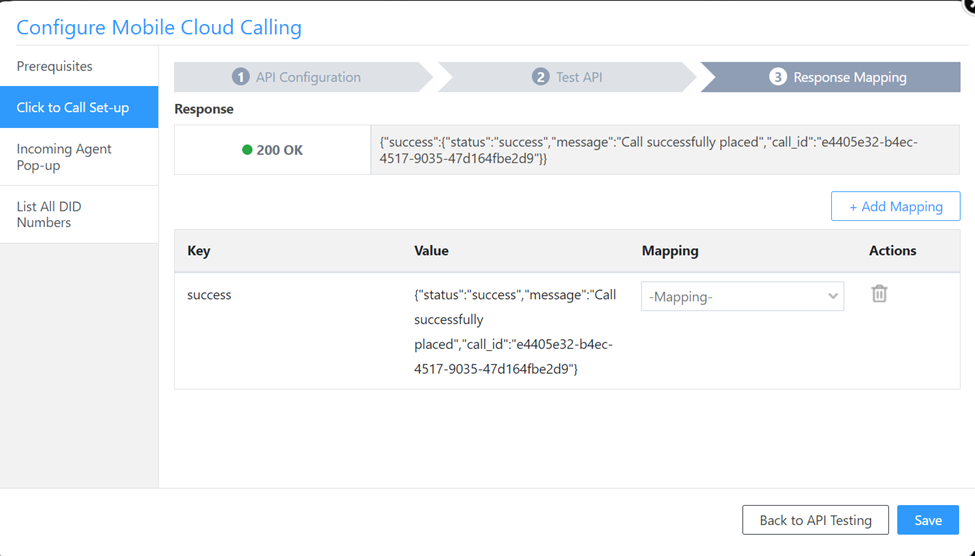Image resolution: width=975 pixels, height=556 pixels.
Task: Go to Incoming Agent Pop-up section
Action: [64, 157]
